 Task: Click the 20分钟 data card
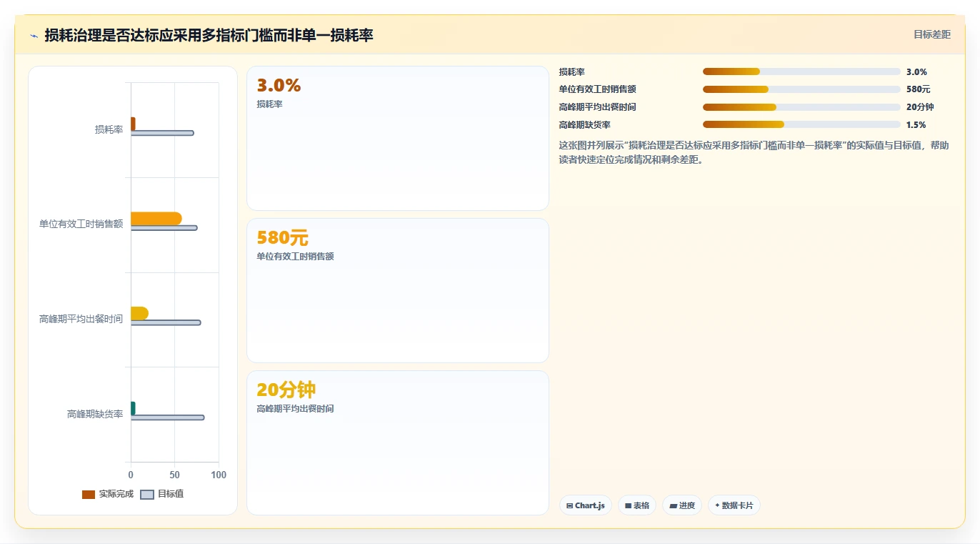tap(398, 442)
